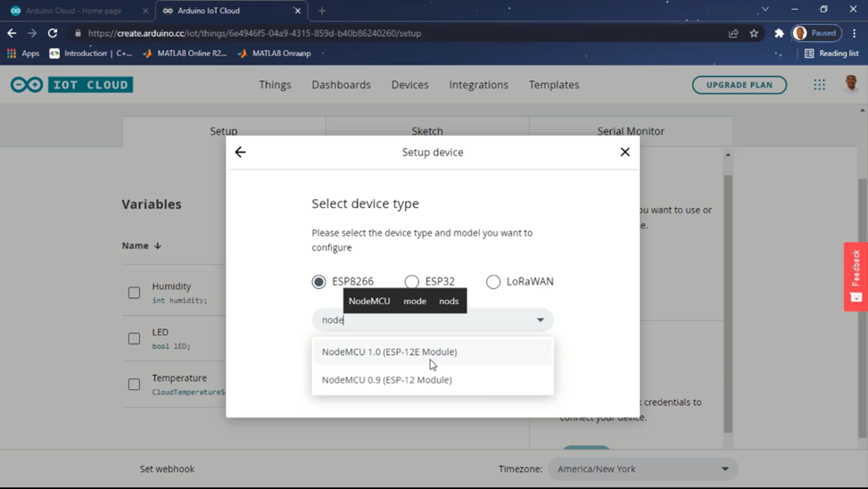This screenshot has height=489, width=868.
Task: Select the LoRaWAN radio button
Action: coord(492,281)
